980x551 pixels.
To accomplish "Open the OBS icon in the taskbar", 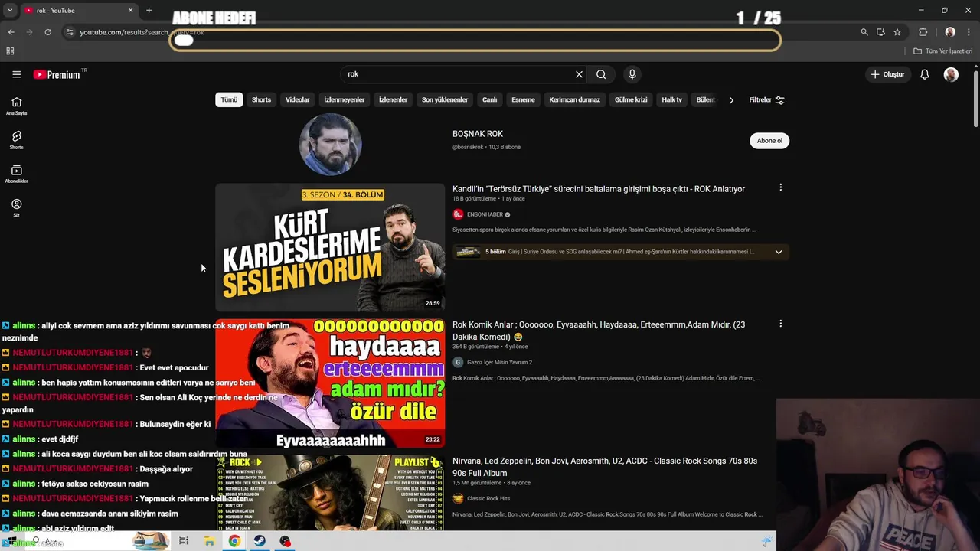I will pyautogui.click(x=285, y=541).
